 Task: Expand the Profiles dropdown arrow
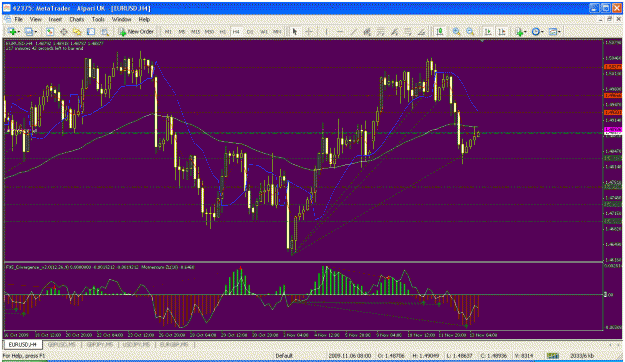click(35, 32)
